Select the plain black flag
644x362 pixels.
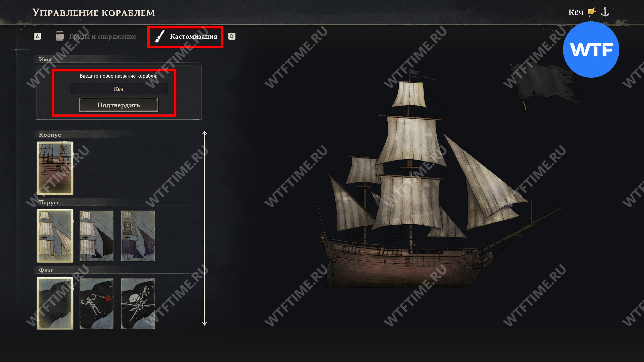(55, 303)
